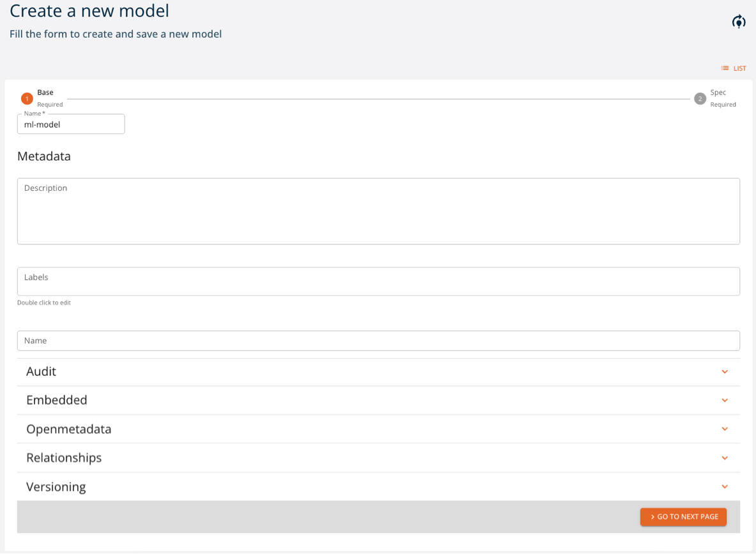Click the chevron arrow on the Audit row

(725, 371)
